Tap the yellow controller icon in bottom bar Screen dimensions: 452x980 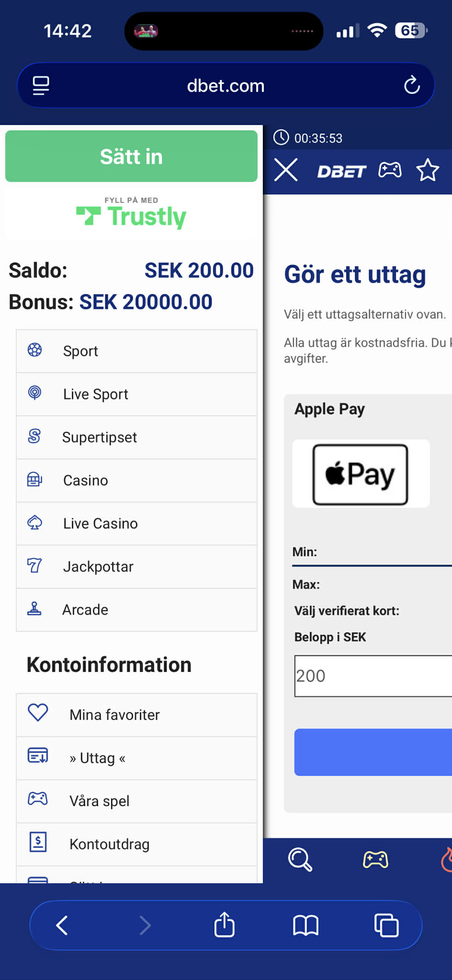(376, 860)
